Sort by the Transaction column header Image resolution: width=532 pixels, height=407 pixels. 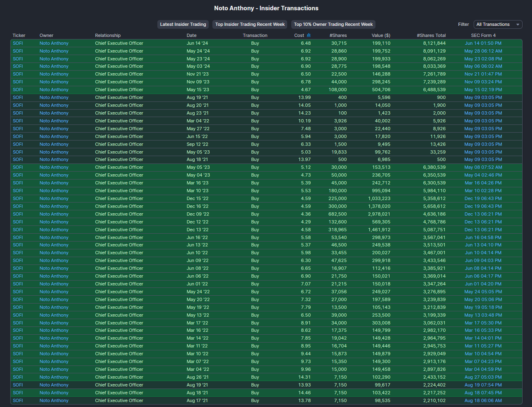click(255, 35)
